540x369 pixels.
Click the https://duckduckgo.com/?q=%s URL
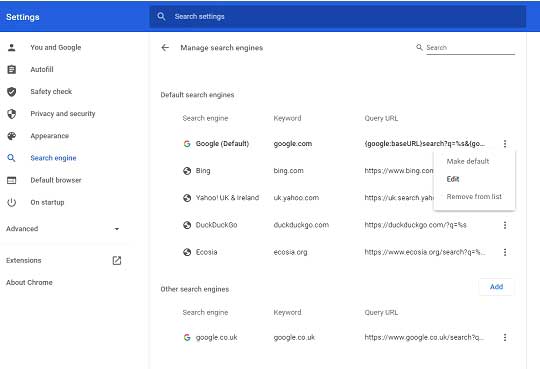coord(415,225)
